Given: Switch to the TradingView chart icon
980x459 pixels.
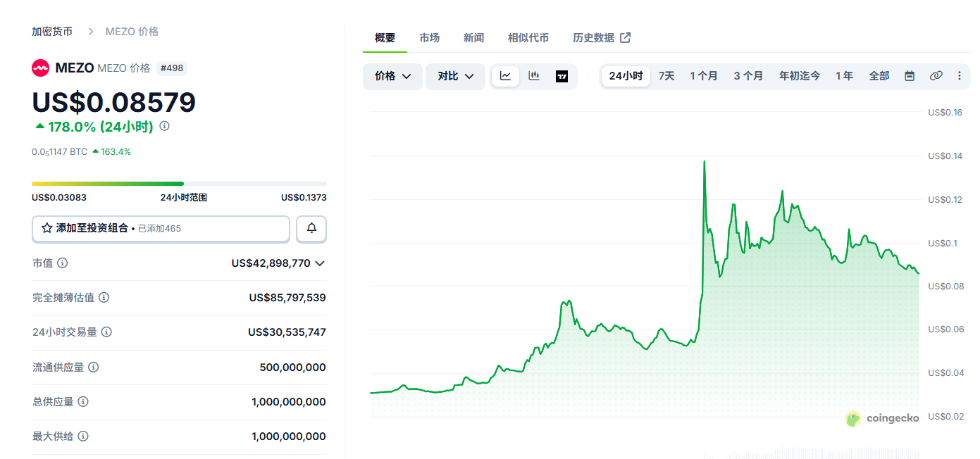Looking at the screenshot, I should point(562,76).
